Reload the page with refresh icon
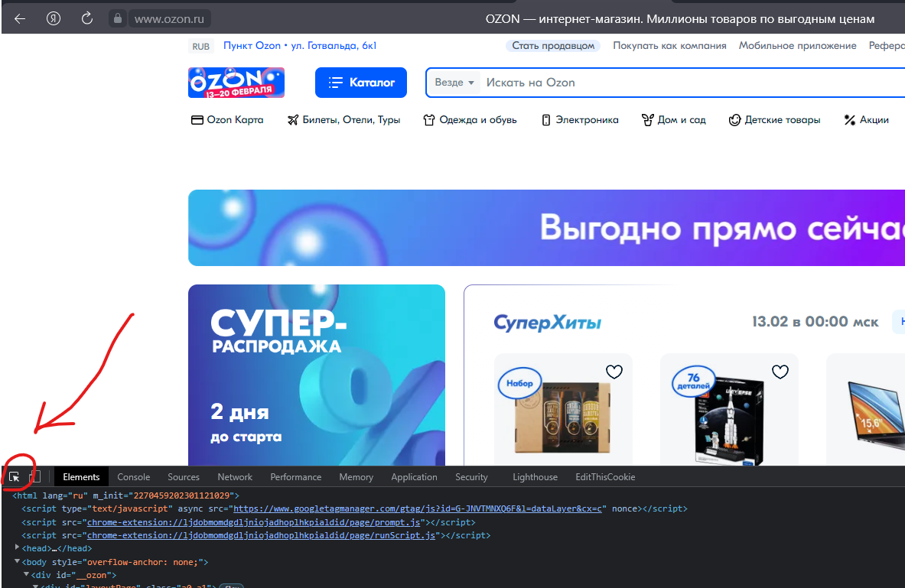The image size is (905, 588). (x=87, y=18)
